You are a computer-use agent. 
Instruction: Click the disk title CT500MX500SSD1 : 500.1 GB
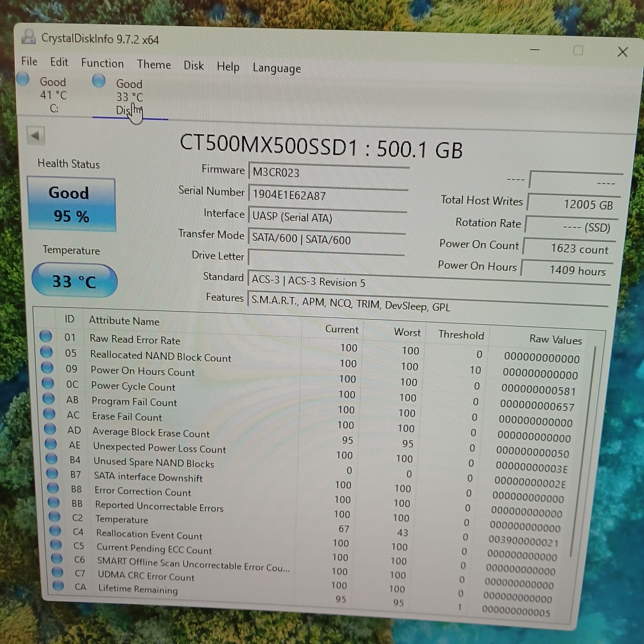[321, 147]
